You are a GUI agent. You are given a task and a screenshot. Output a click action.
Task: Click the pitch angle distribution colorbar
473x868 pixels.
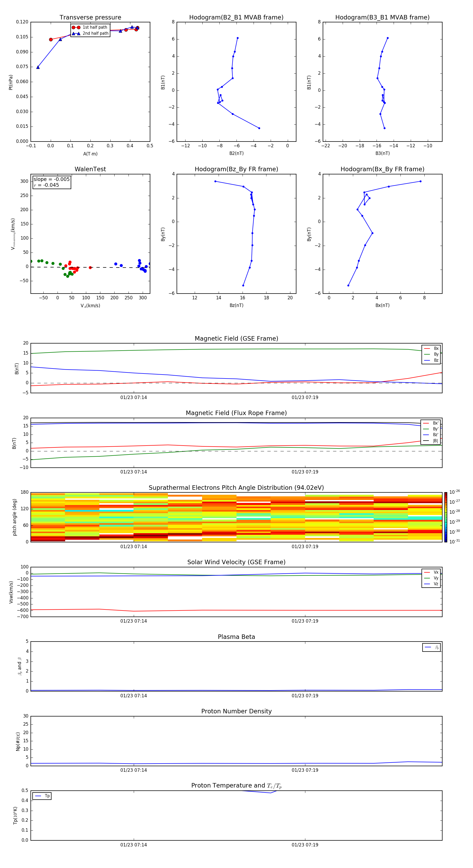click(x=446, y=517)
